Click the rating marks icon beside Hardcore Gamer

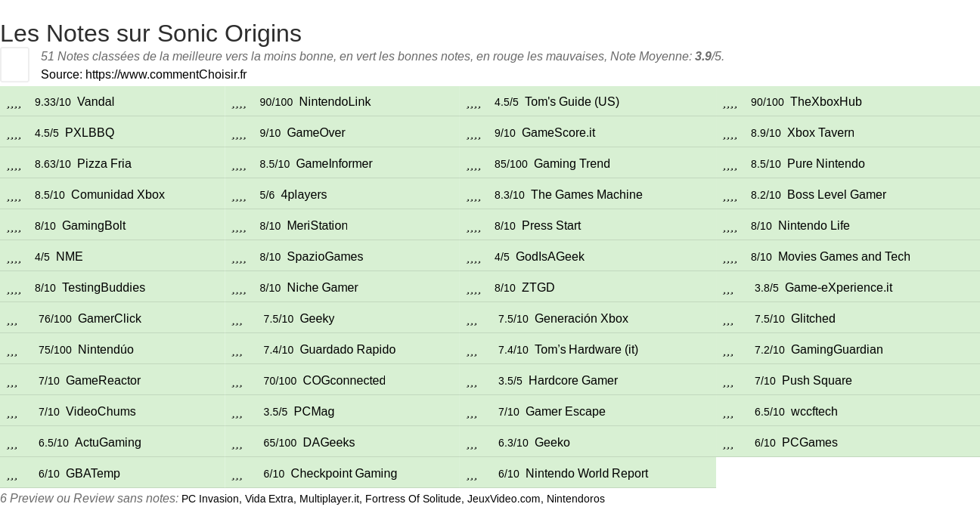[472, 382]
